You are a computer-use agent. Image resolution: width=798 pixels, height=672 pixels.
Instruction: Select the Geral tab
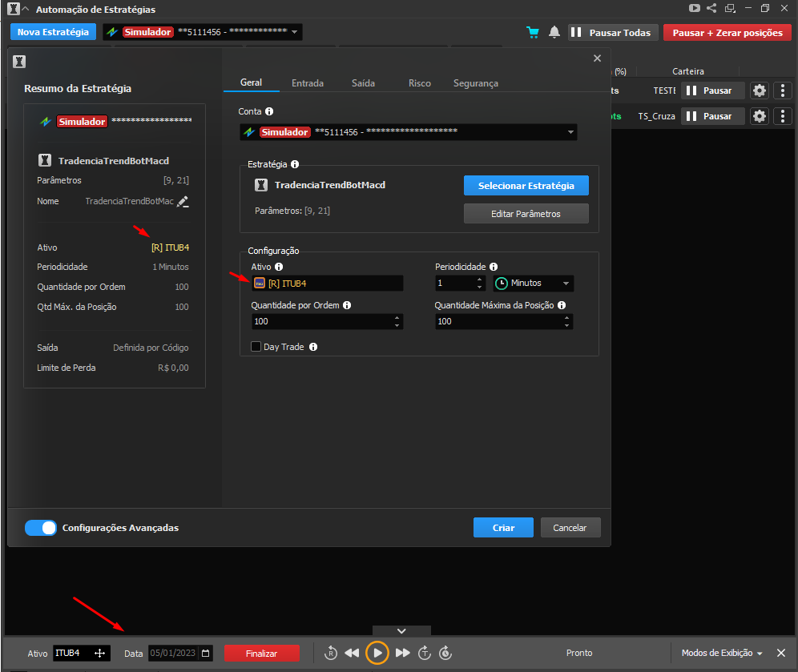[x=252, y=82]
